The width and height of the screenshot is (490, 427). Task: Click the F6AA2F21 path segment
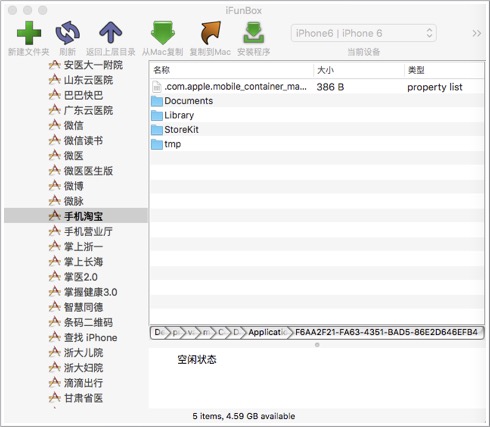(x=387, y=332)
